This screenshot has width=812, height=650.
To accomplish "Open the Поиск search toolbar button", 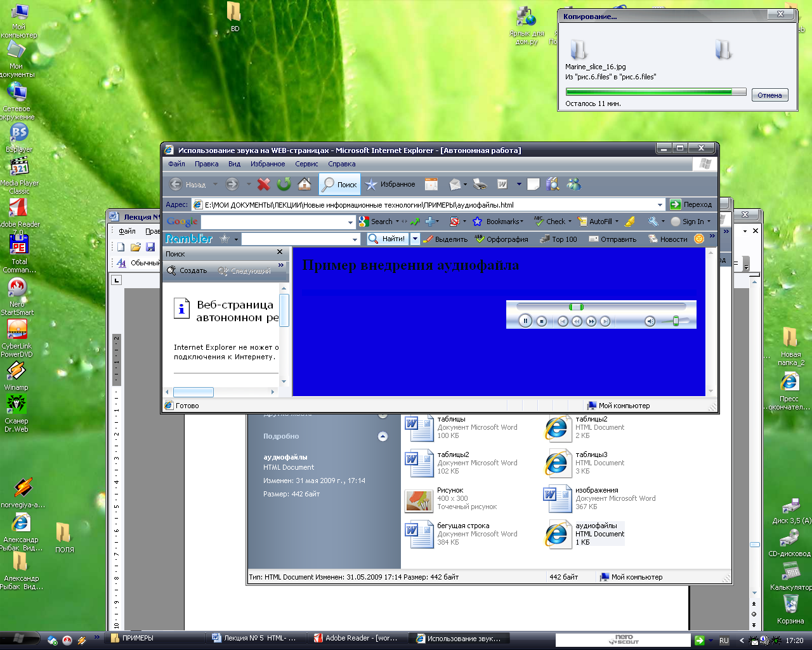I will coord(339,184).
